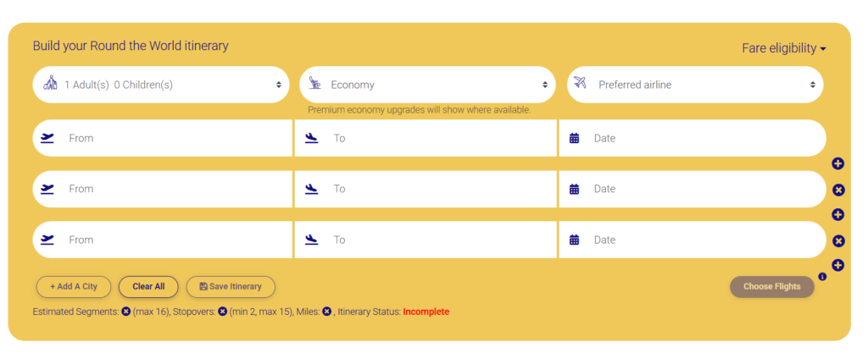Click the plus icon below the third flight row
The image size is (868, 364).
838,265
